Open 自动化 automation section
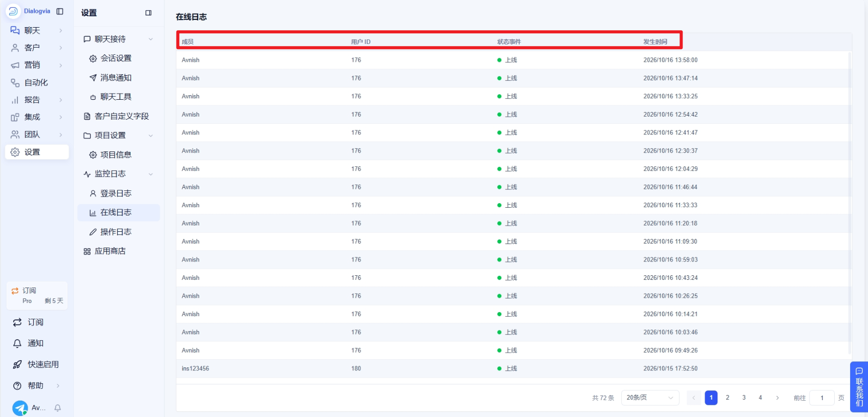 37,82
